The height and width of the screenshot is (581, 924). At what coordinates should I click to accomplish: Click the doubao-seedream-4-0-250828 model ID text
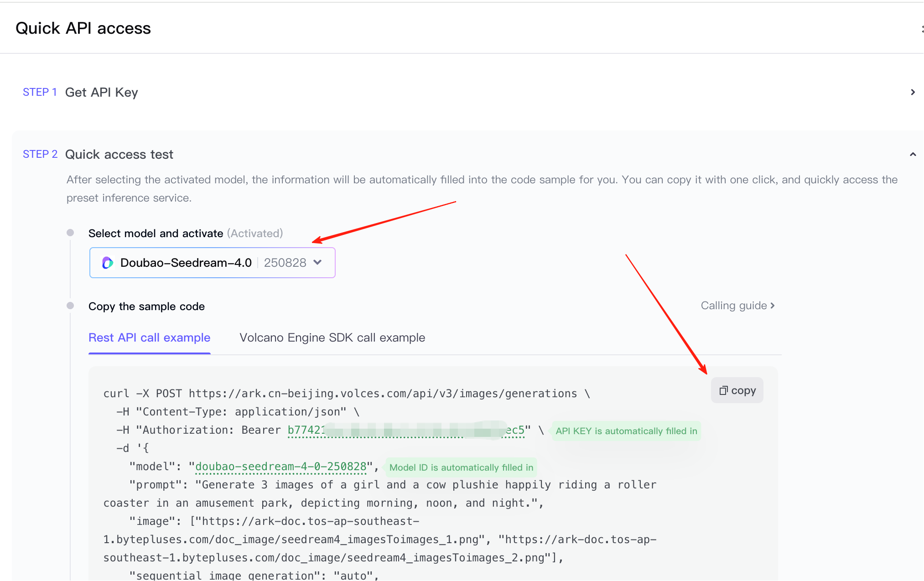tap(280, 467)
